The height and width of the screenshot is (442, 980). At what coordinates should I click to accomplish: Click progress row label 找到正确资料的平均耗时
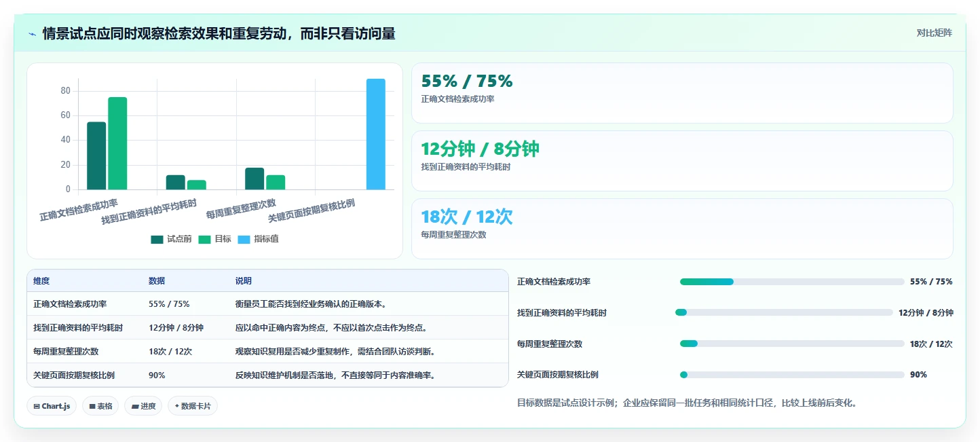(x=562, y=313)
